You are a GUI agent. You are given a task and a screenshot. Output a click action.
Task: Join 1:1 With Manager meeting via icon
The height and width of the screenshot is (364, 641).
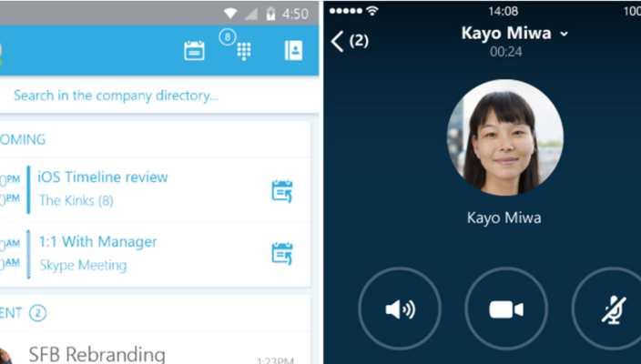pos(282,253)
